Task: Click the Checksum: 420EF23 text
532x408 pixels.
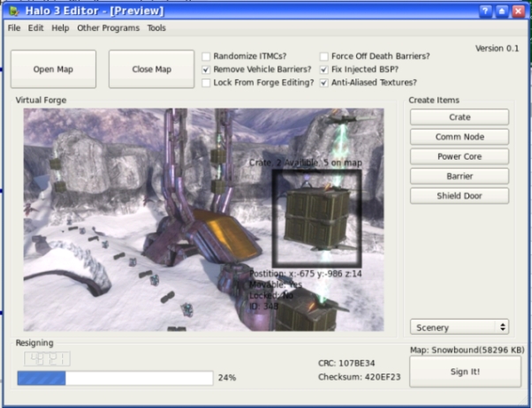Action: [x=360, y=377]
